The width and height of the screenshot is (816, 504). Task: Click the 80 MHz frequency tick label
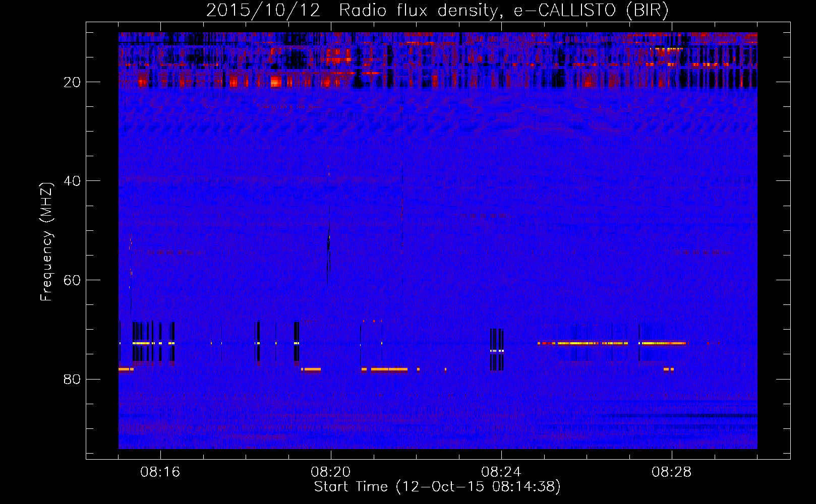click(x=72, y=379)
